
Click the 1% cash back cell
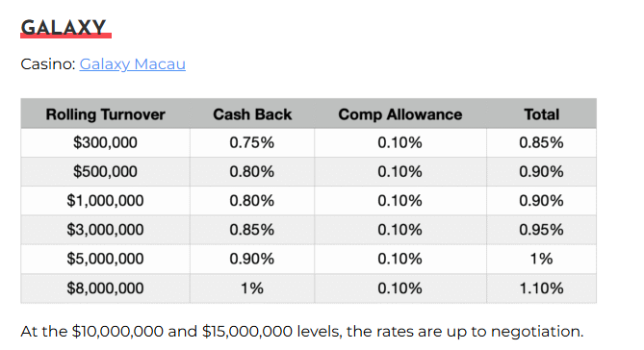(252, 288)
